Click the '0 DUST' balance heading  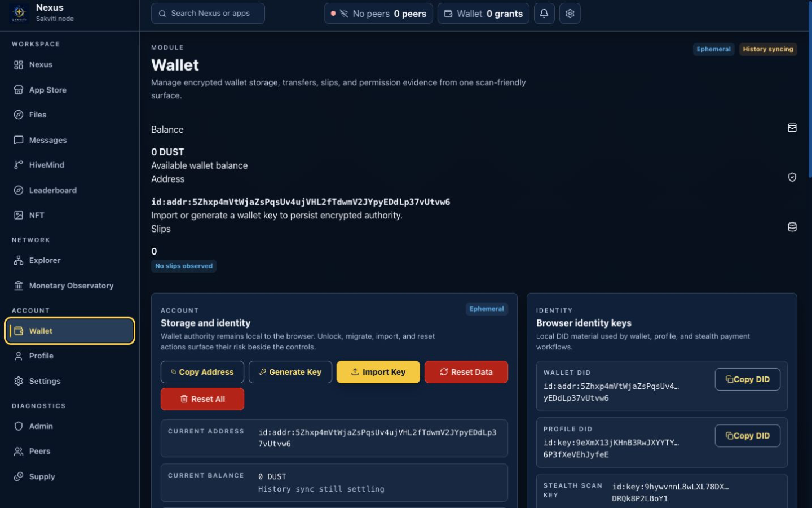tap(167, 152)
